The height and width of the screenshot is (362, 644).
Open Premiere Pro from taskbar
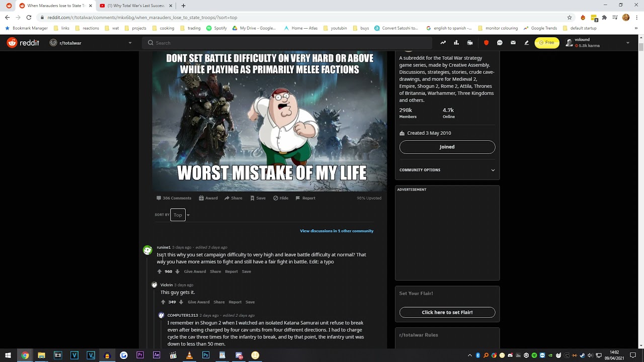click(140, 355)
